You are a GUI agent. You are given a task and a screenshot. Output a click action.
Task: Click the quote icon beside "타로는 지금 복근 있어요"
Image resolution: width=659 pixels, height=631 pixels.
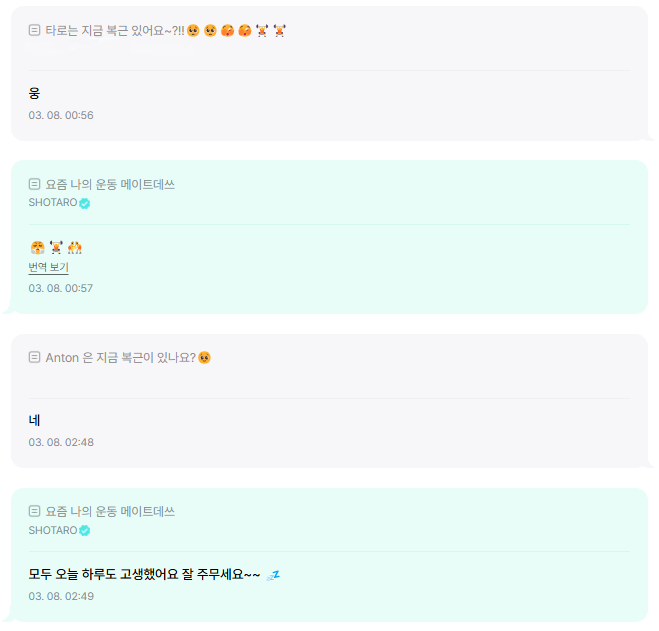(35, 31)
